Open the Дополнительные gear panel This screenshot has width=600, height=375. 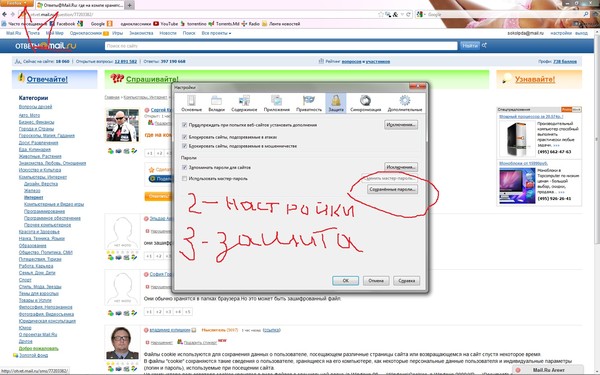[x=405, y=103]
